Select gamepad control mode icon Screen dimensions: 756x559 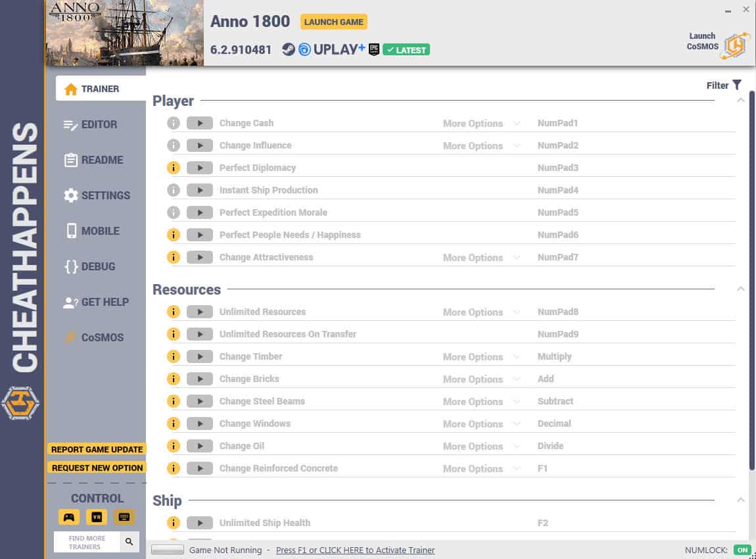[69, 517]
